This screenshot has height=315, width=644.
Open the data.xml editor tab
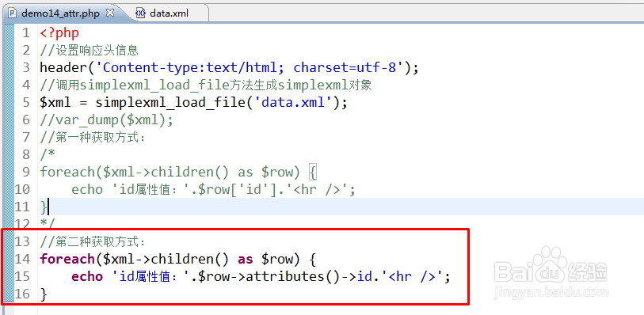[x=169, y=13]
